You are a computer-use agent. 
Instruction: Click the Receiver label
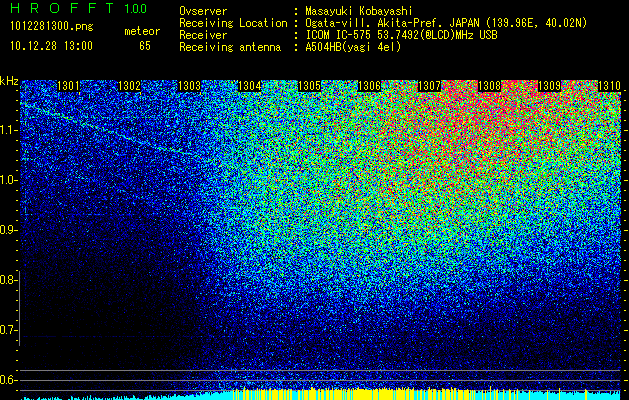coord(203,35)
